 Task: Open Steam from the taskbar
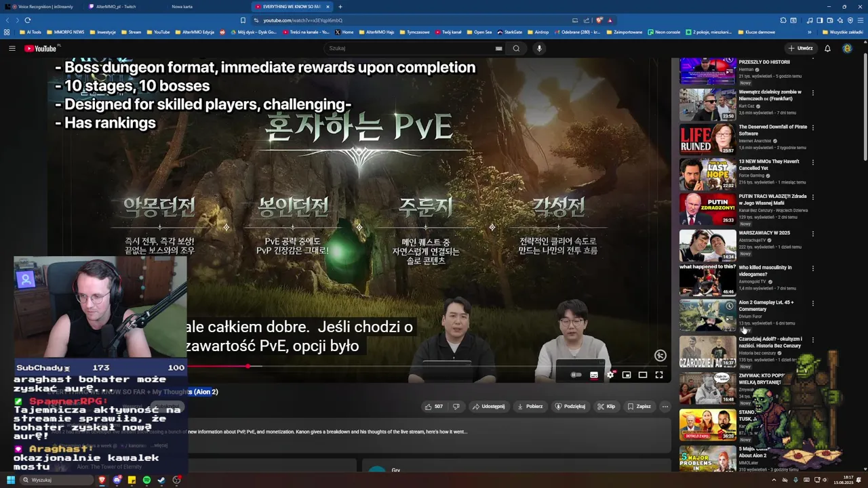click(161, 480)
